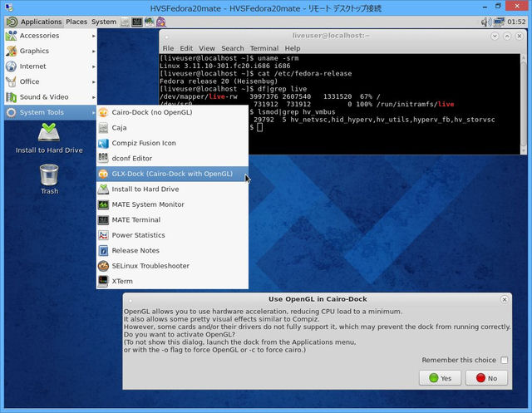Screen dimensions: 532x413
Task: Click the Caja file manager icon
Action: (x=103, y=128)
